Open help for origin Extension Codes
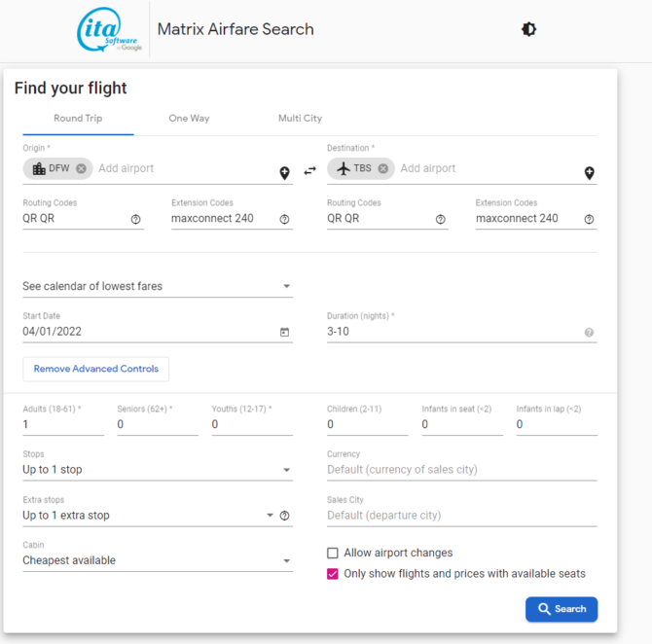Viewport: 652px width, 644px height. [284, 219]
